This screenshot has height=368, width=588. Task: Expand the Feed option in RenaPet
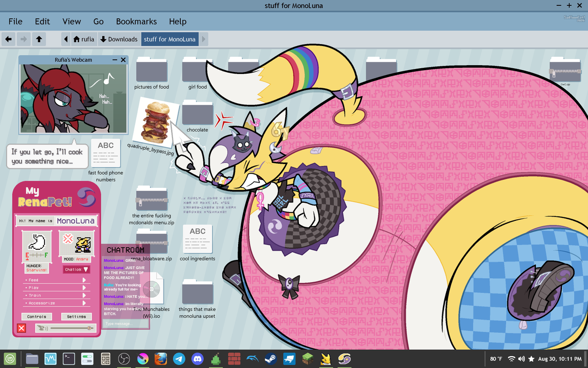pos(56,280)
